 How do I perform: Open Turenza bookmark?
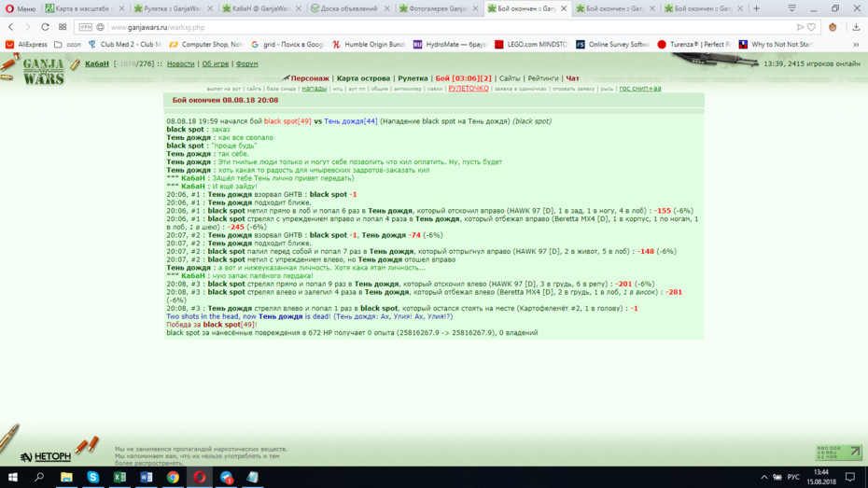tap(694, 44)
